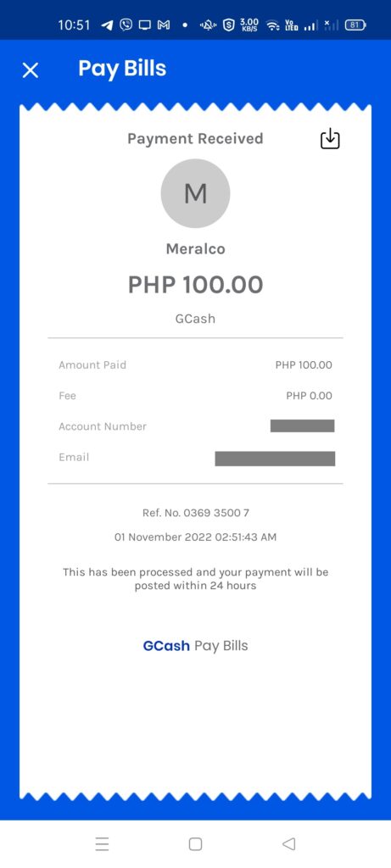Image resolution: width=391 pixels, height=868 pixels.
Task: Tap the Android home navigation button
Action: point(195,843)
